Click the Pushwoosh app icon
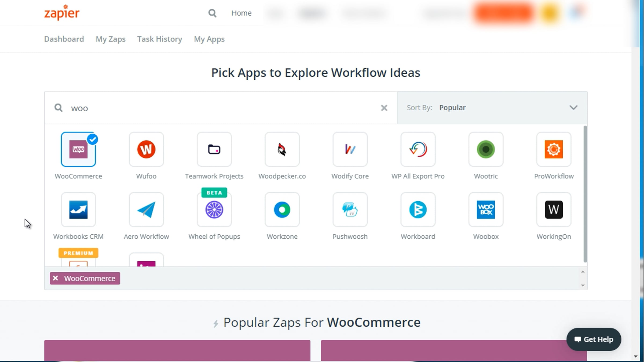The width and height of the screenshot is (644, 362). click(x=350, y=210)
